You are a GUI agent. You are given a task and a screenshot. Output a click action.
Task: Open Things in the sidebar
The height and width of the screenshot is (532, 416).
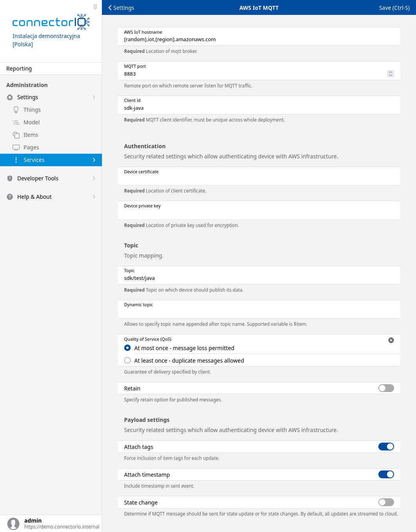(51, 110)
